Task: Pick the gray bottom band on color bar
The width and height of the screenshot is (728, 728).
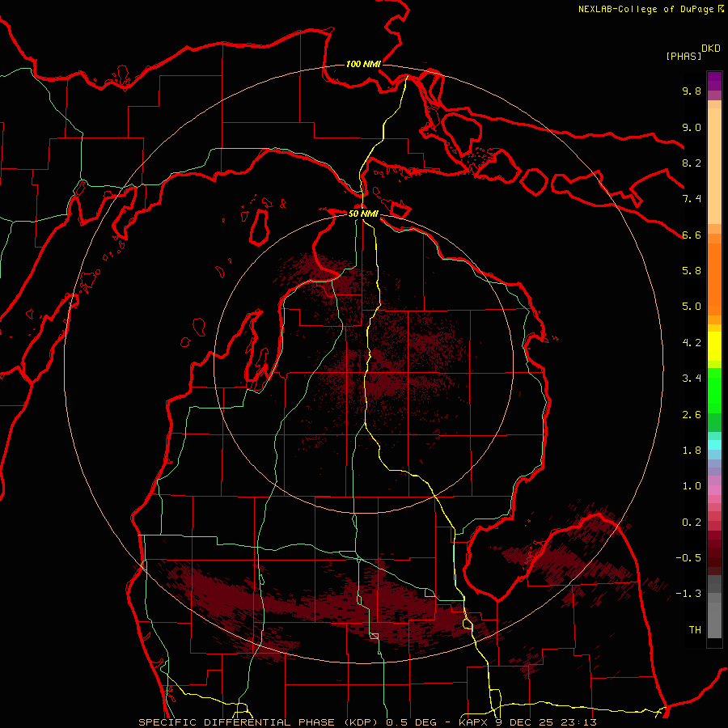Action: [714, 620]
